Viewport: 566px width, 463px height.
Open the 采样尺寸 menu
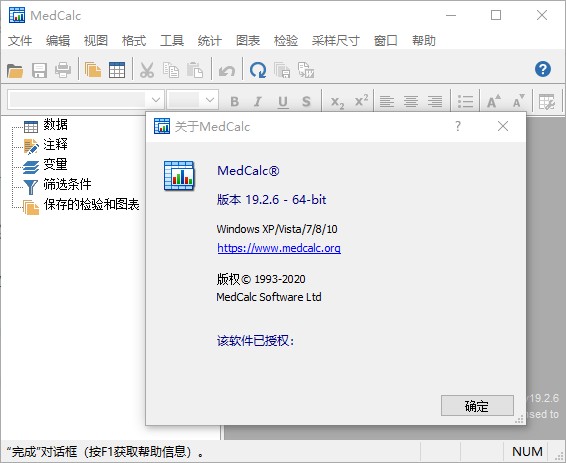(336, 40)
